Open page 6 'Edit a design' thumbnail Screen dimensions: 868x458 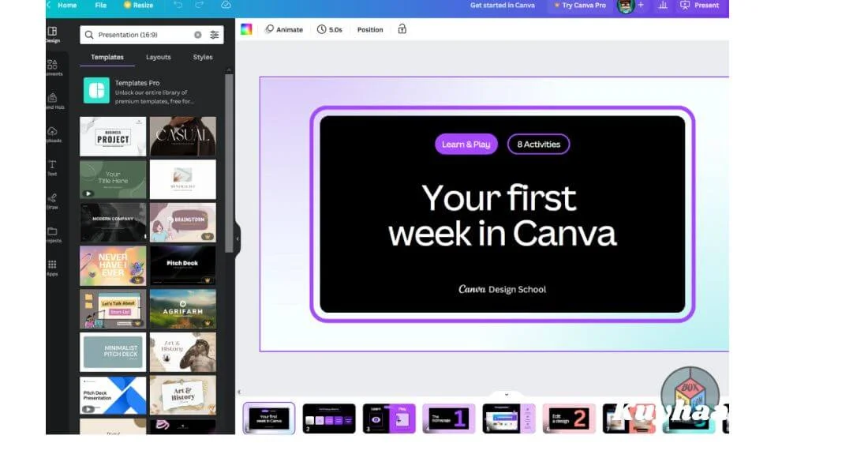pos(568,419)
